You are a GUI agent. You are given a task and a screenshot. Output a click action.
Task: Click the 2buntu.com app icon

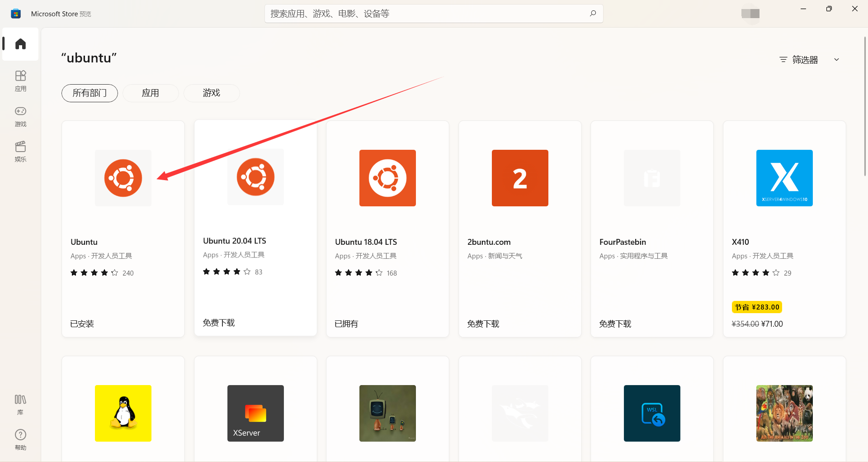pyautogui.click(x=520, y=178)
